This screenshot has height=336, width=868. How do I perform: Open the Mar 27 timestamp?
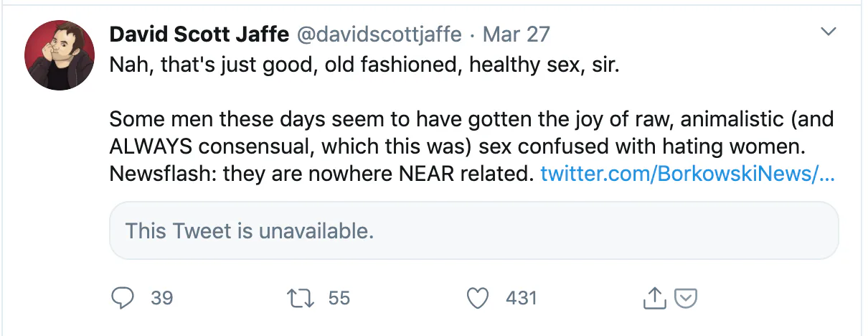point(518,34)
